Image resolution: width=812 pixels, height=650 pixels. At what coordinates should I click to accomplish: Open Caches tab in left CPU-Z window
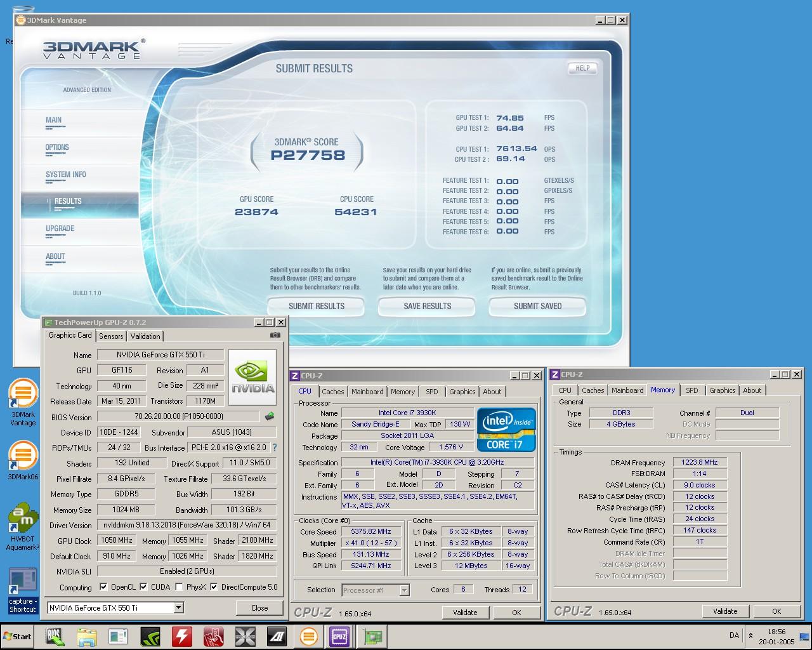[x=332, y=392]
